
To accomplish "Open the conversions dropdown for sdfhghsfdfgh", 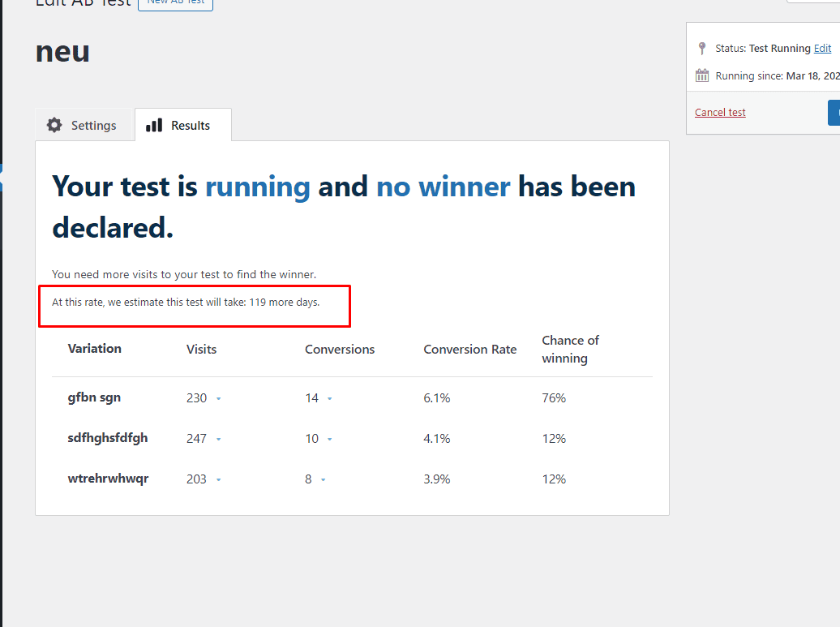I will tap(328, 439).
